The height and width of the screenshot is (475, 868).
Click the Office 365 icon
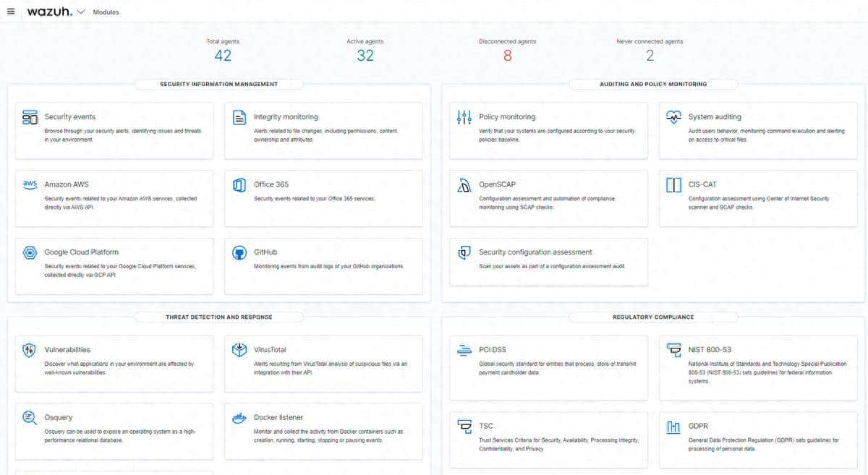(239, 185)
